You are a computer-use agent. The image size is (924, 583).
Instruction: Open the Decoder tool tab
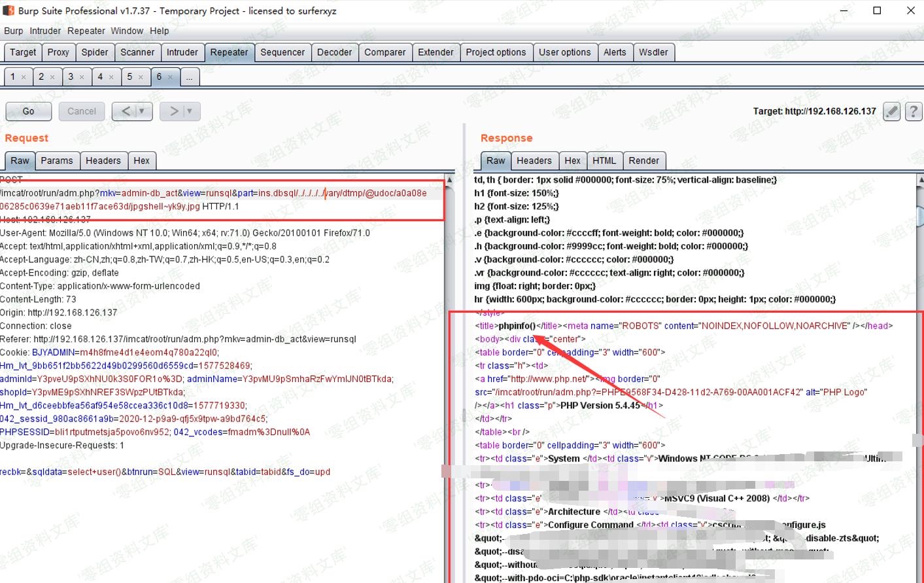(334, 52)
